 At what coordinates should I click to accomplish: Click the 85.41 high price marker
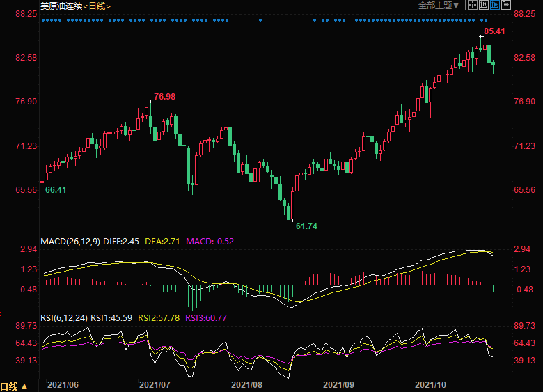[x=494, y=31]
